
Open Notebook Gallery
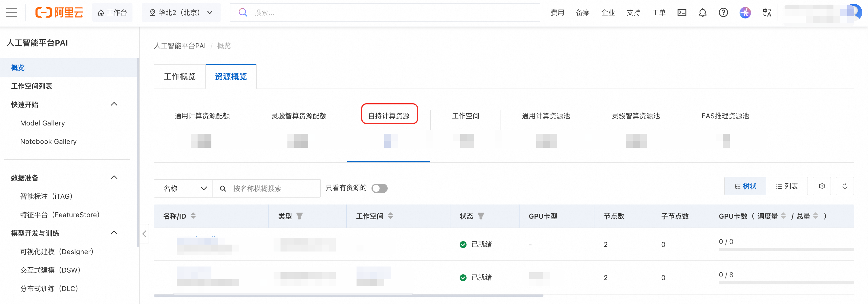(48, 142)
